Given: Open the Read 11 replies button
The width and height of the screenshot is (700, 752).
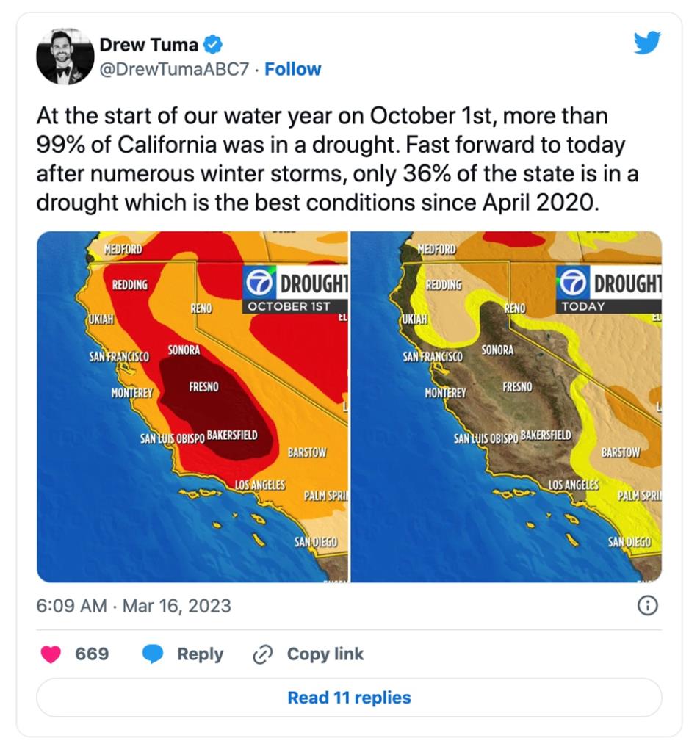Looking at the screenshot, I should click(x=349, y=697).
